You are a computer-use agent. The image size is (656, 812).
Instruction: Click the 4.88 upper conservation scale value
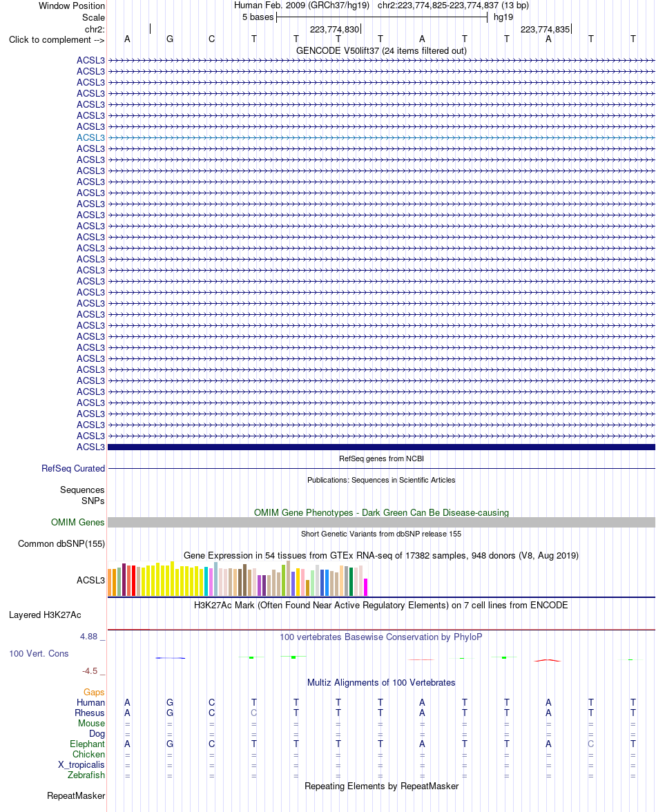(x=88, y=637)
